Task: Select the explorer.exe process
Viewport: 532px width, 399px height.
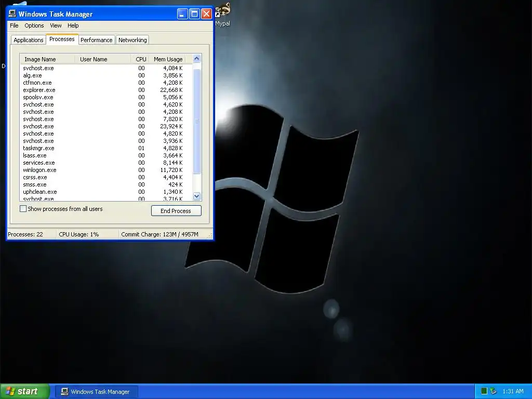Action: click(106, 90)
